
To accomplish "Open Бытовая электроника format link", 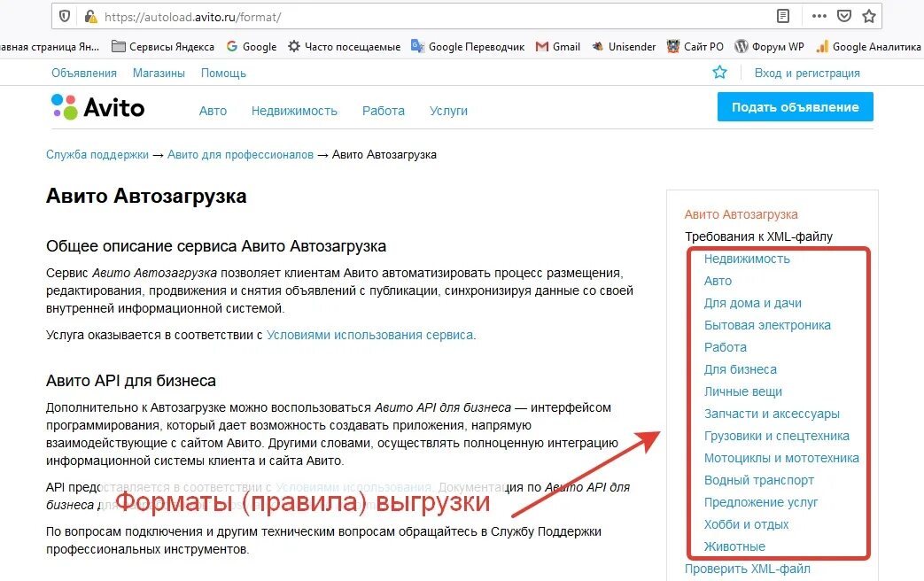I will coord(767,325).
